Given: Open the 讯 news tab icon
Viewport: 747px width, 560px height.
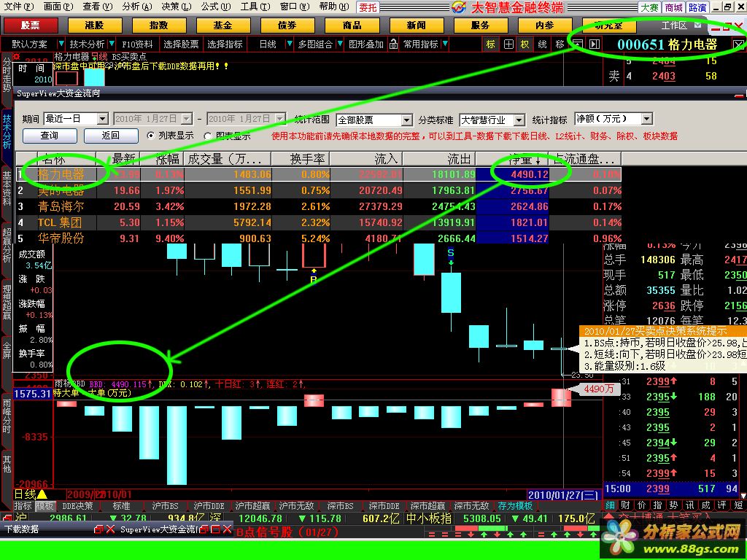Looking at the screenshot, I should click(690, 505).
